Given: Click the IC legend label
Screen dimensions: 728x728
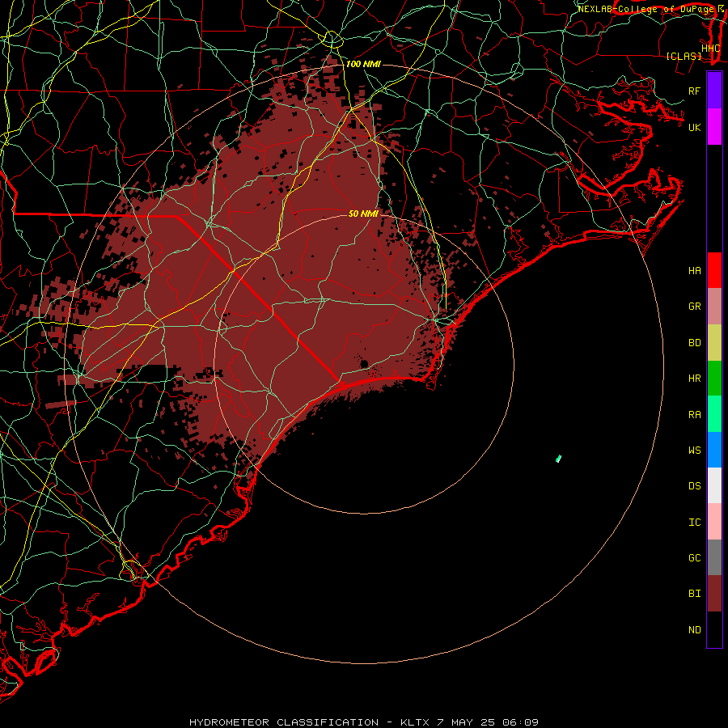Looking at the screenshot, I should tap(694, 523).
